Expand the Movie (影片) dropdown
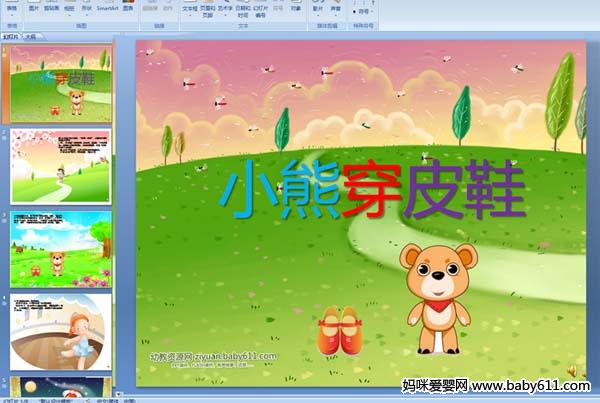This screenshot has height=403, width=600. (316, 10)
